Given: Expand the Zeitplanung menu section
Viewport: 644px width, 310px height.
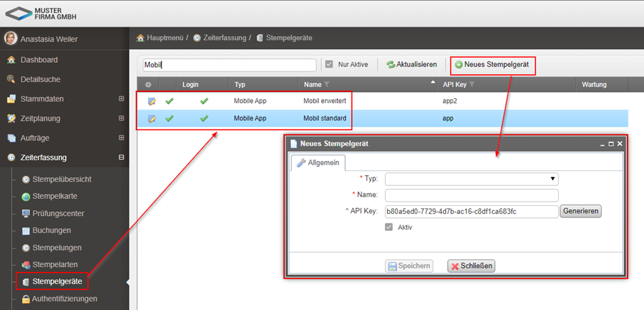Looking at the screenshot, I should coord(121,119).
